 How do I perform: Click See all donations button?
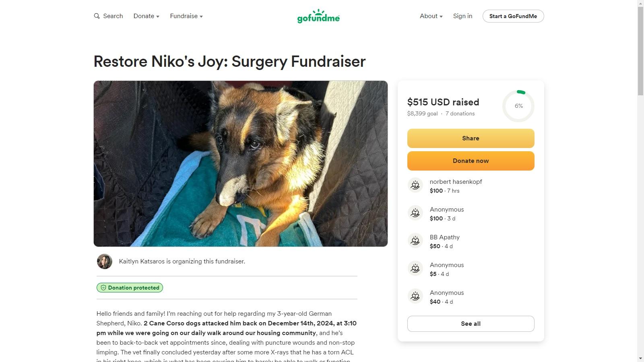[471, 324]
